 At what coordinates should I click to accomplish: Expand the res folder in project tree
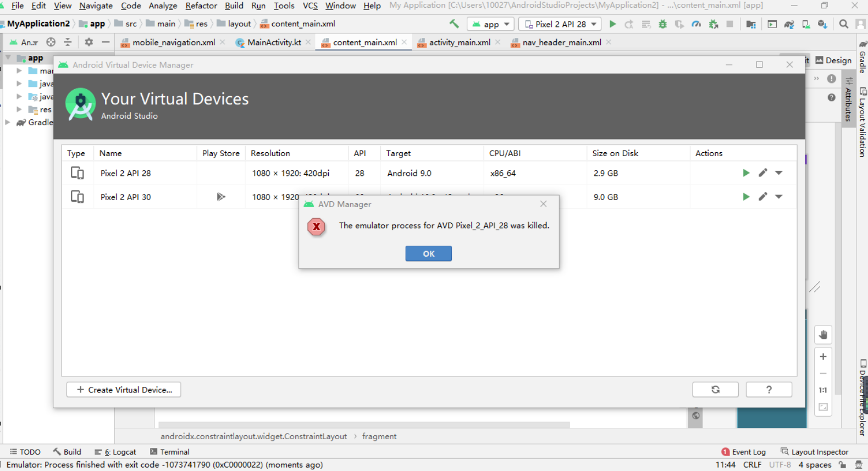[x=19, y=109]
